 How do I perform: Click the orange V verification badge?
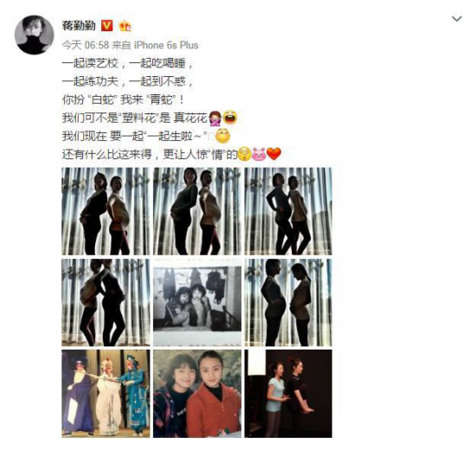tap(106, 26)
